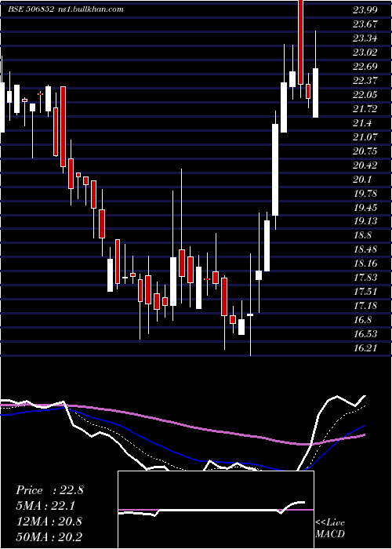Click the Price : 22.8 readout
The image size is (392, 549).
pos(49,490)
